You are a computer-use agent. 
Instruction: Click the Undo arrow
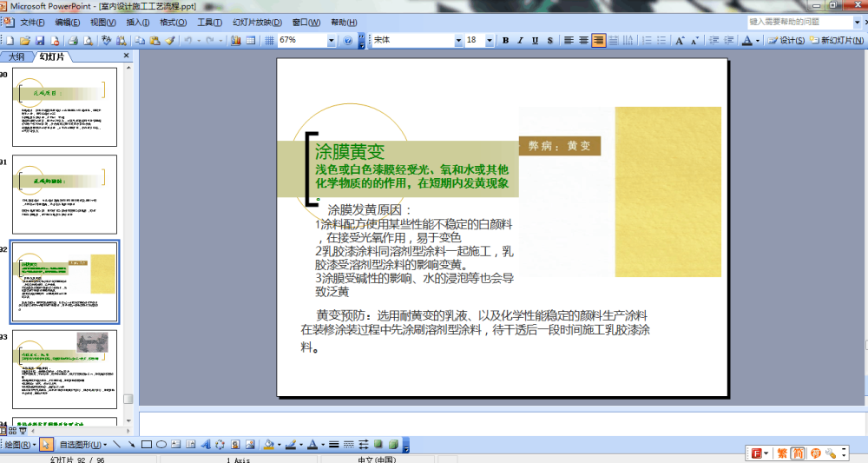point(188,41)
